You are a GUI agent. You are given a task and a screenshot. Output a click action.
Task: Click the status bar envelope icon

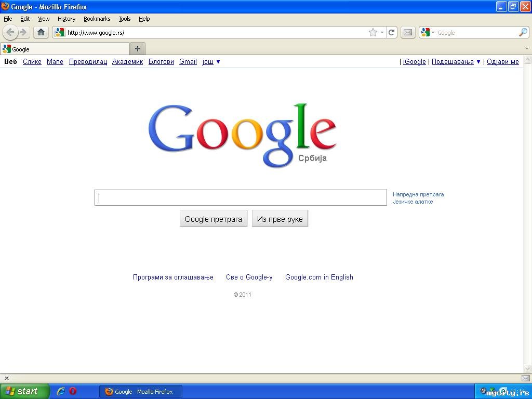[x=526, y=378]
